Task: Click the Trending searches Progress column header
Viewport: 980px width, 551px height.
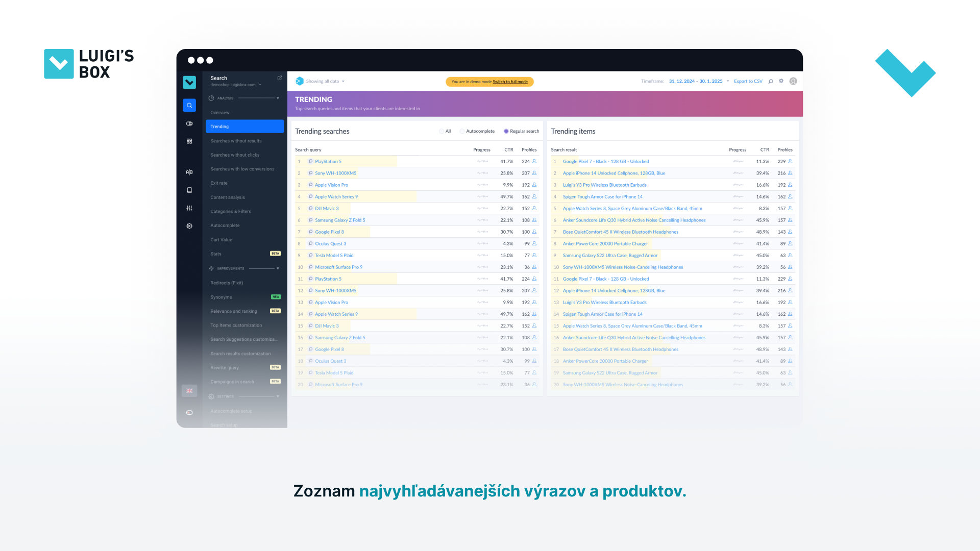Action: 481,149
